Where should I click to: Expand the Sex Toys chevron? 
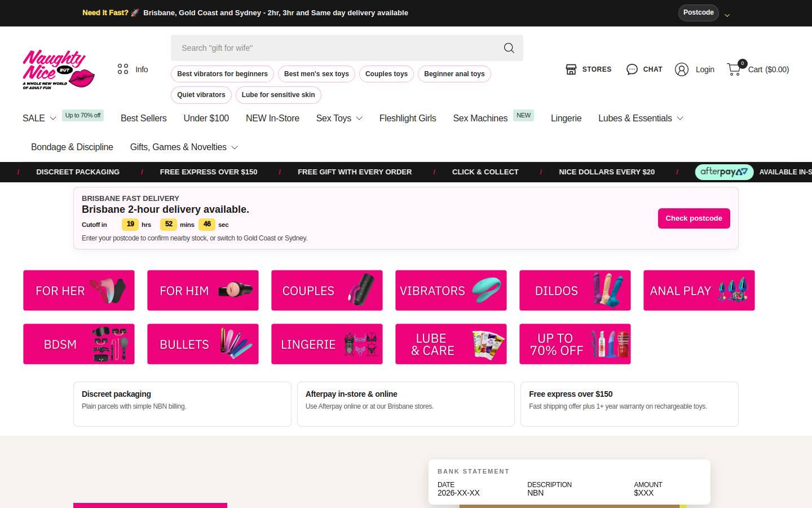[359, 119]
